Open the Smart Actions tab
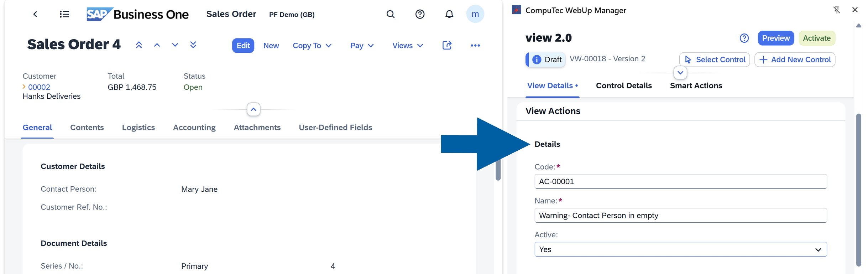868x274 pixels. (696, 86)
